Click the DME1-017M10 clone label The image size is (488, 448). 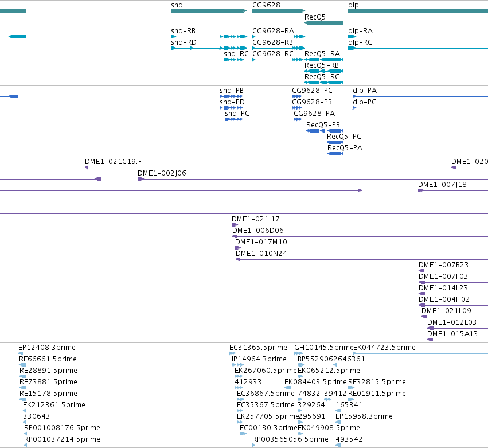click(261, 242)
